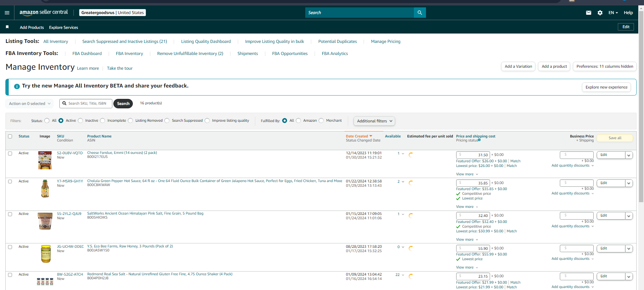Screen dimensions: 644x290
Task: Open Greatergoodsrus United States account switcher
Action: [113, 13]
